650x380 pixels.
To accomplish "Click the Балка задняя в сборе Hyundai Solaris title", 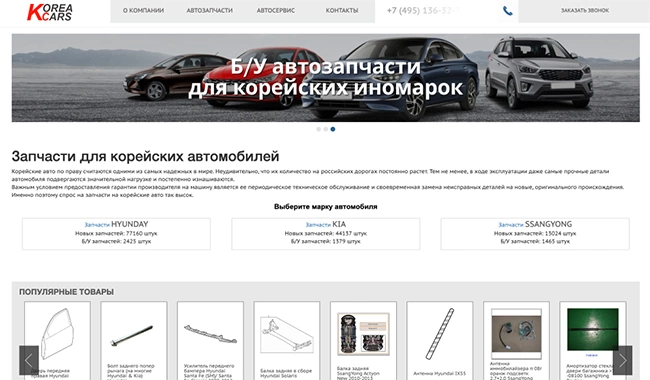I will point(286,373).
